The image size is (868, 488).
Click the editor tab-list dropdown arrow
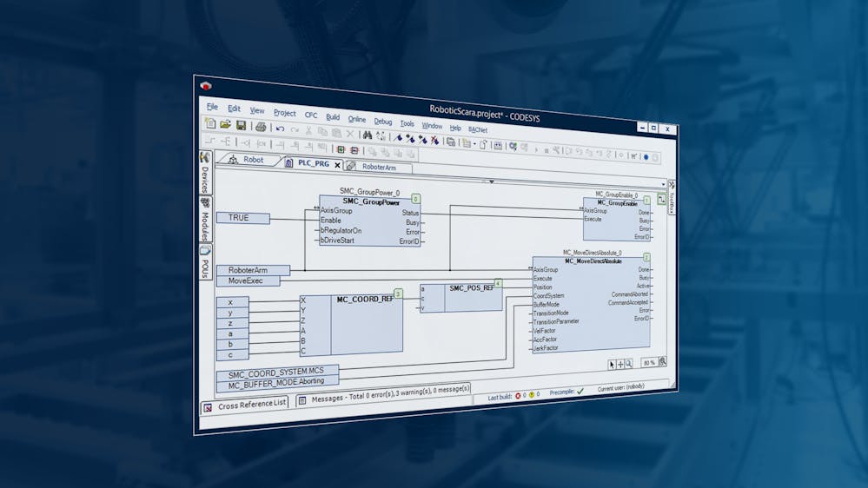pos(663,184)
